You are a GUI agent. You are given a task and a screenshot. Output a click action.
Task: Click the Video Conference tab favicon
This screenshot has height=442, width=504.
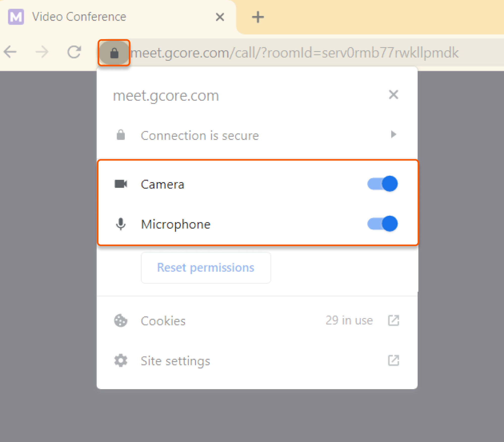16,17
